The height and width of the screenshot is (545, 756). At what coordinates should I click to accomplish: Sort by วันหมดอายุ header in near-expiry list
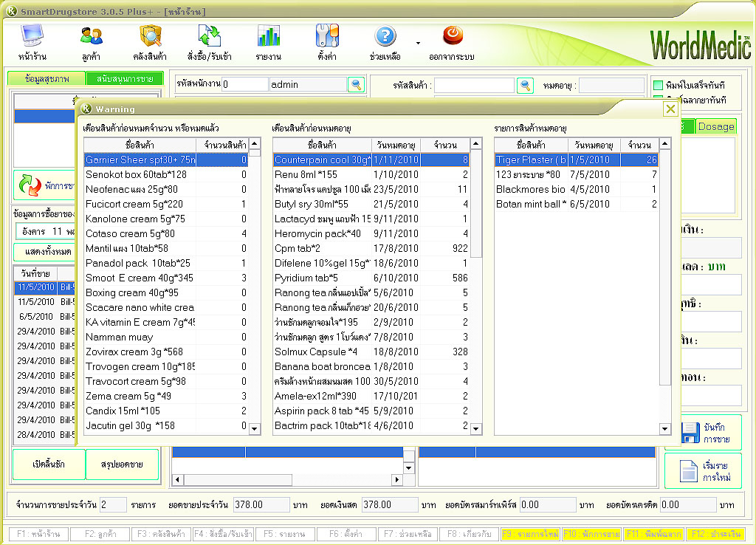tap(396, 145)
